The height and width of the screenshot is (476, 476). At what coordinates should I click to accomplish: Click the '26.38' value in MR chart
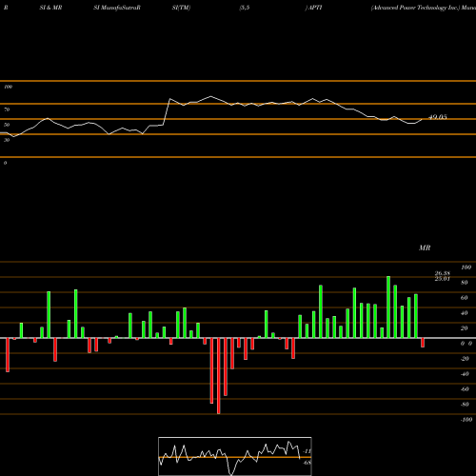tap(443, 273)
